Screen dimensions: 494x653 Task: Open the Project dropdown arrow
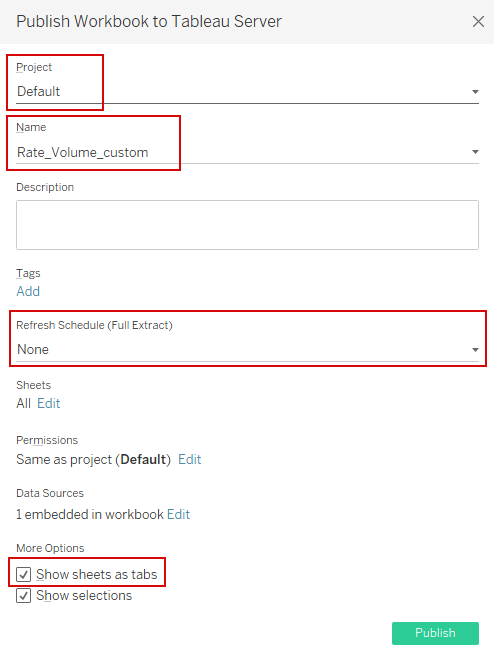(475, 92)
